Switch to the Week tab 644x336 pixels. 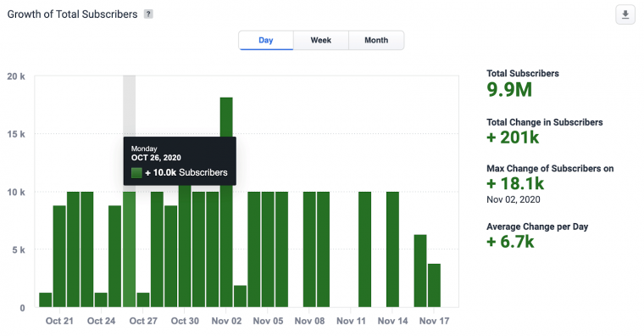[321, 41]
